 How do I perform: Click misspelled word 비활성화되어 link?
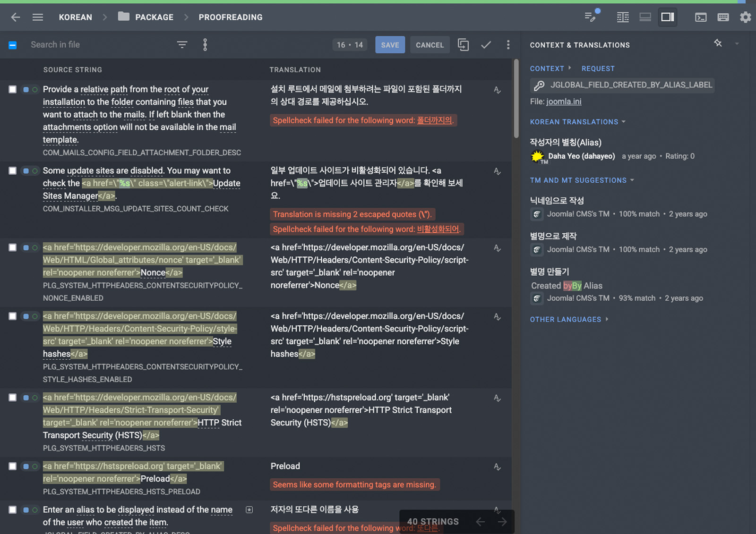tap(438, 229)
